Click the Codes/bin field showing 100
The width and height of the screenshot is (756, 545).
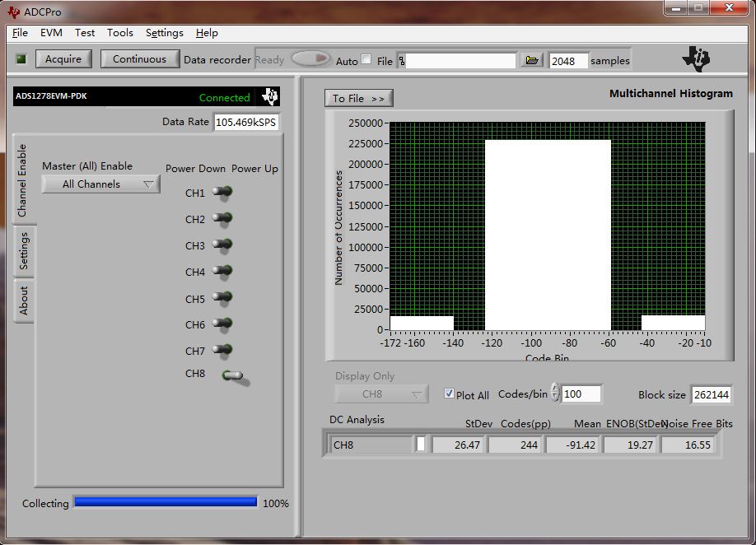581,394
